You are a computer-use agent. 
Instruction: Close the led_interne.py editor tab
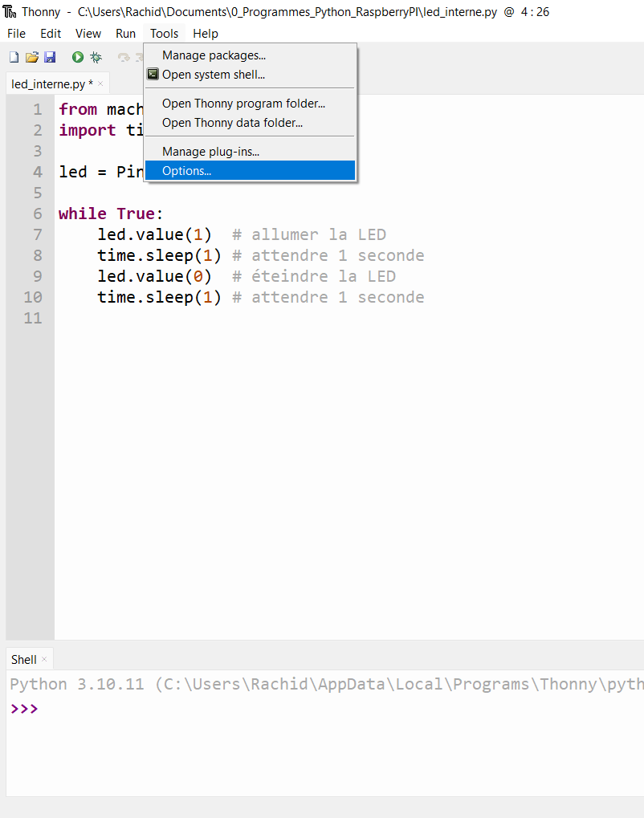100,83
